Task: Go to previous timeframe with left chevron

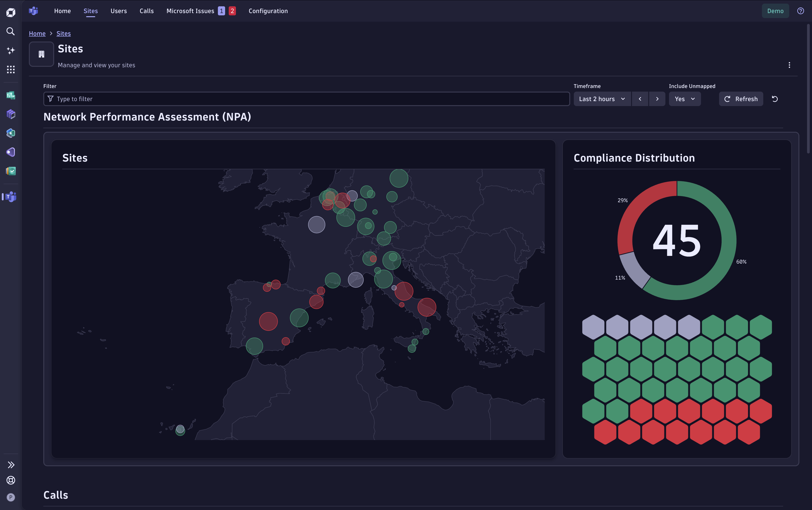Action: click(x=640, y=99)
